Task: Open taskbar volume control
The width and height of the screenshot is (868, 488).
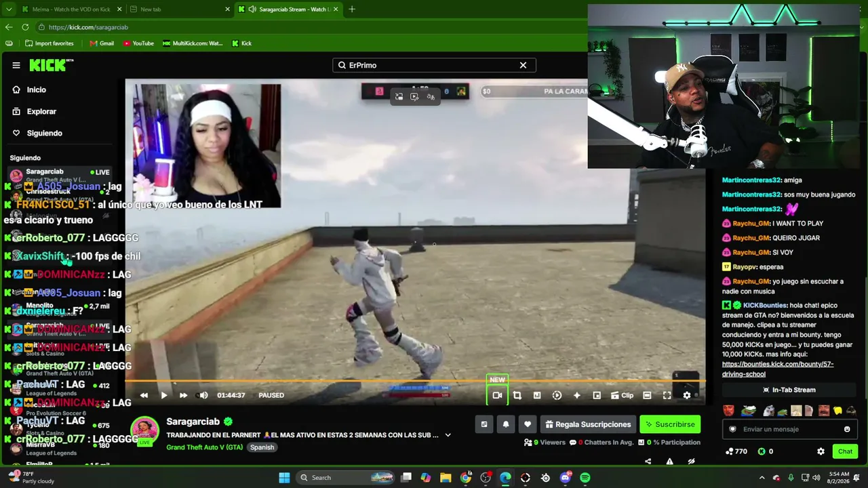Action: coord(816,478)
